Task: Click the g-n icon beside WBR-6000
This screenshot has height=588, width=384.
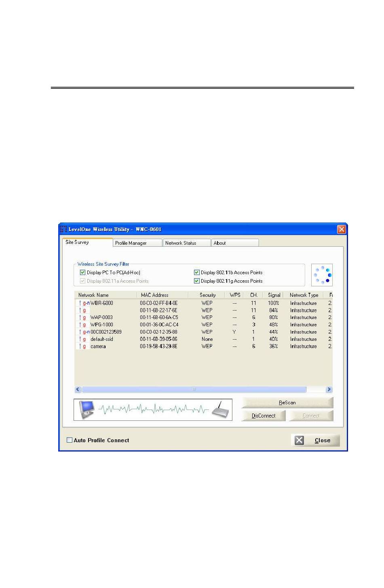Action: (84, 303)
